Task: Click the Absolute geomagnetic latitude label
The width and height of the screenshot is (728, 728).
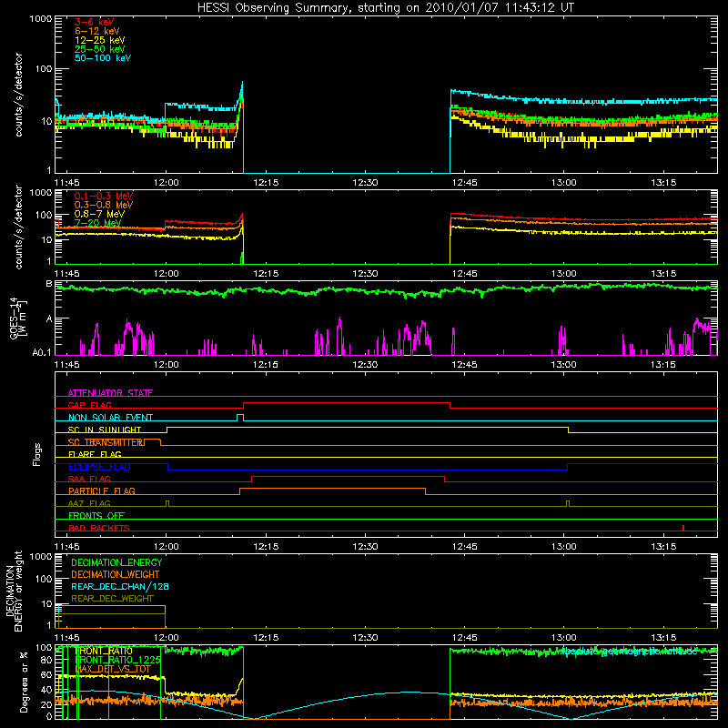Action: 629,652
